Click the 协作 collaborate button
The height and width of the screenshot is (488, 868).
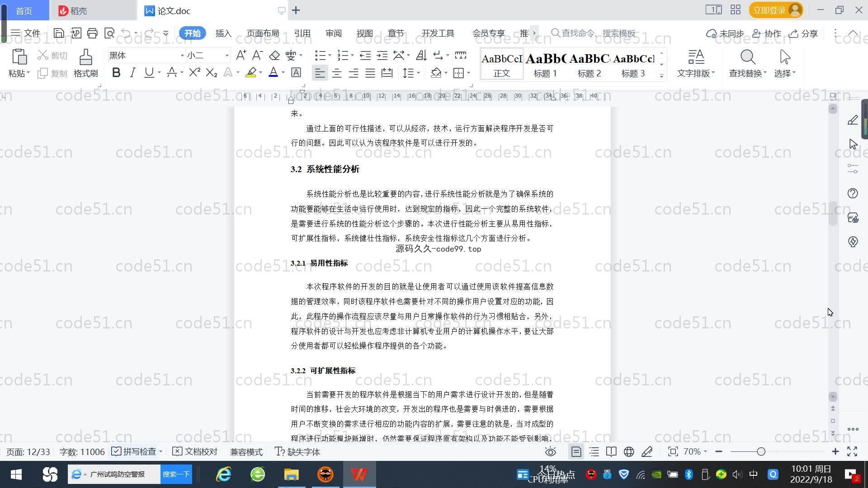(767, 33)
